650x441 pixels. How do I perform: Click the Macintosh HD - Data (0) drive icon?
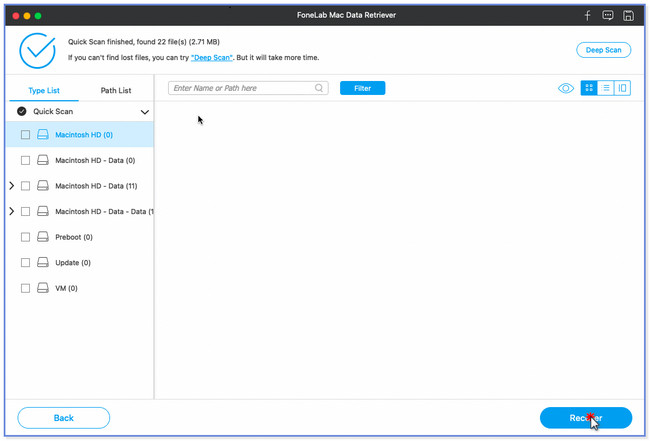43,160
